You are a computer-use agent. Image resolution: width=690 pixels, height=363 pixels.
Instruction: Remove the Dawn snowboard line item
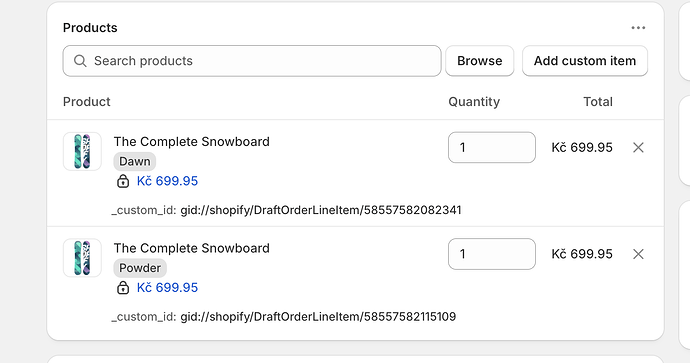[638, 147]
